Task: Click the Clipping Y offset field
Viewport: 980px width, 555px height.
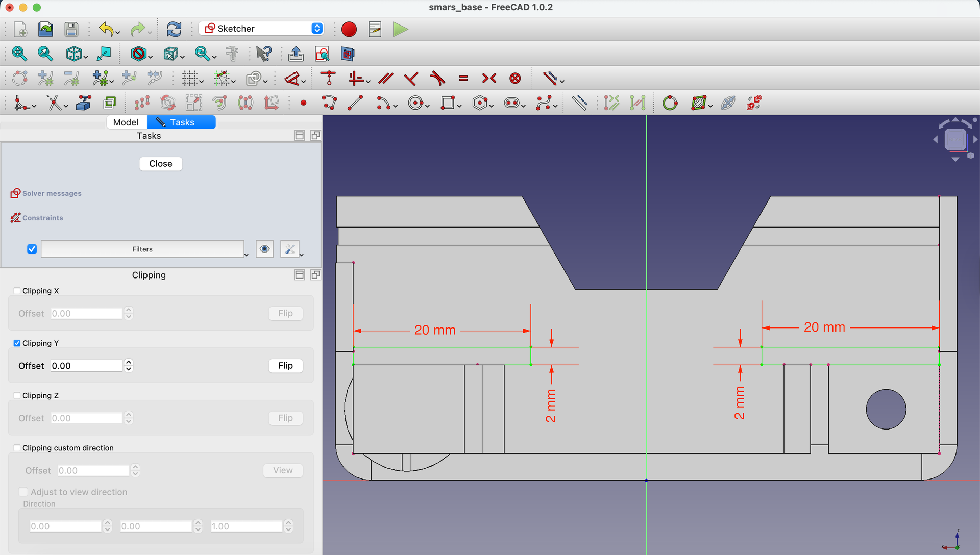Action: click(87, 366)
